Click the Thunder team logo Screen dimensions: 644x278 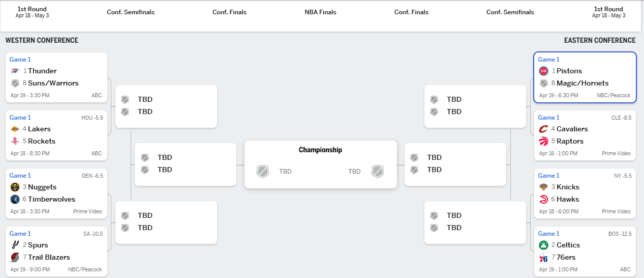click(x=15, y=71)
